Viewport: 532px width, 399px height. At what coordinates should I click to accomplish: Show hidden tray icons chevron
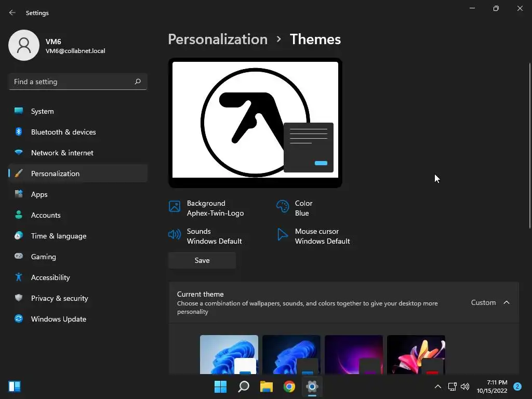coord(438,387)
